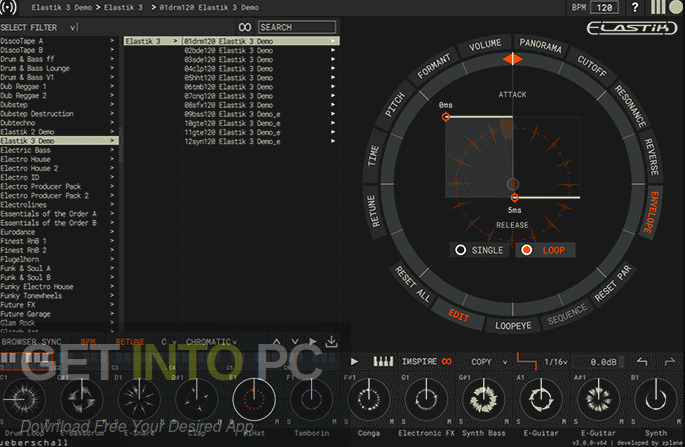Open the Copy dropdown
The width and height of the screenshot is (685, 447).
[489, 362]
